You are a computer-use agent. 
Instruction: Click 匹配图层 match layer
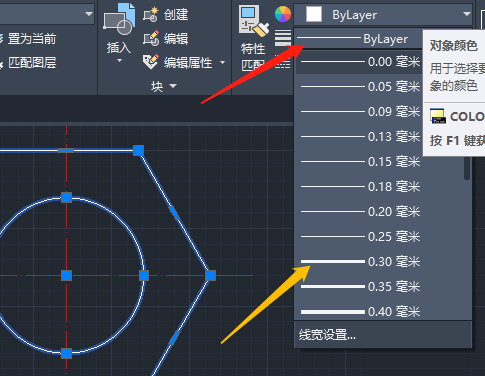[32, 63]
